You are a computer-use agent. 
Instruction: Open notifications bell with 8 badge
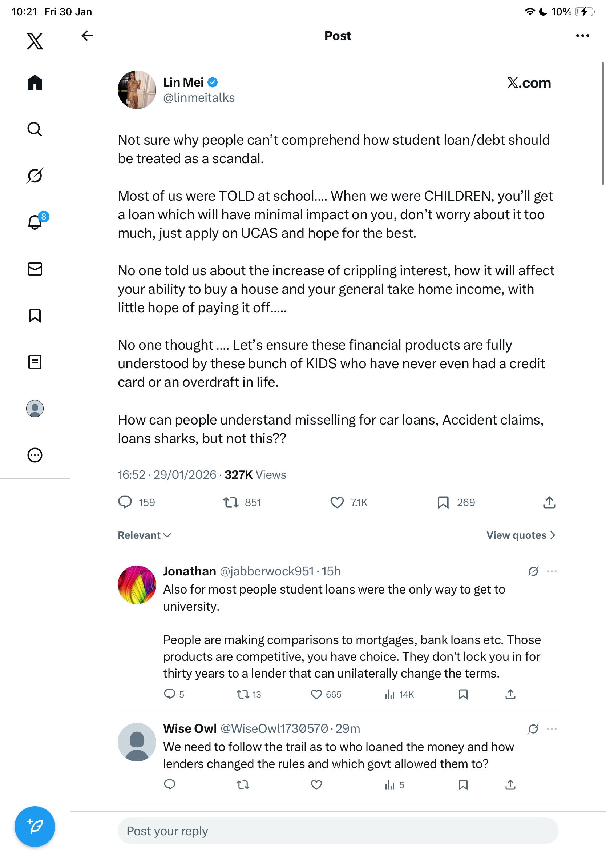[35, 222]
